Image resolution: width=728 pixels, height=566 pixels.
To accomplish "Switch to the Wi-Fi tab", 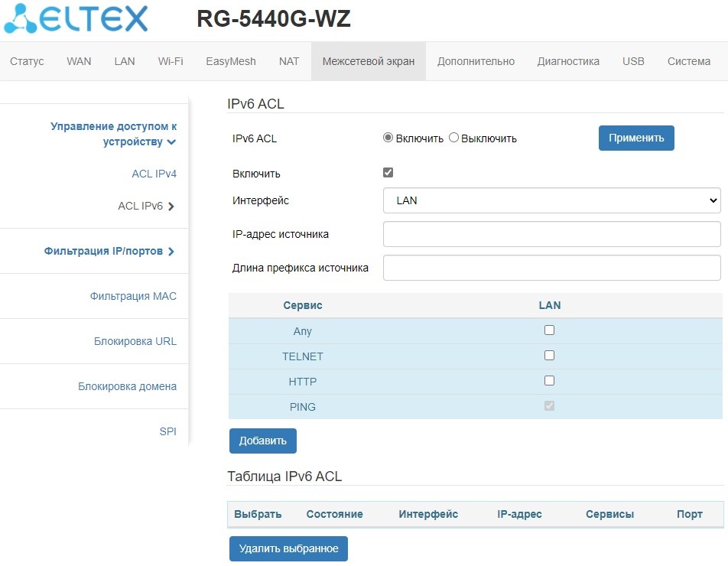I will 171,61.
